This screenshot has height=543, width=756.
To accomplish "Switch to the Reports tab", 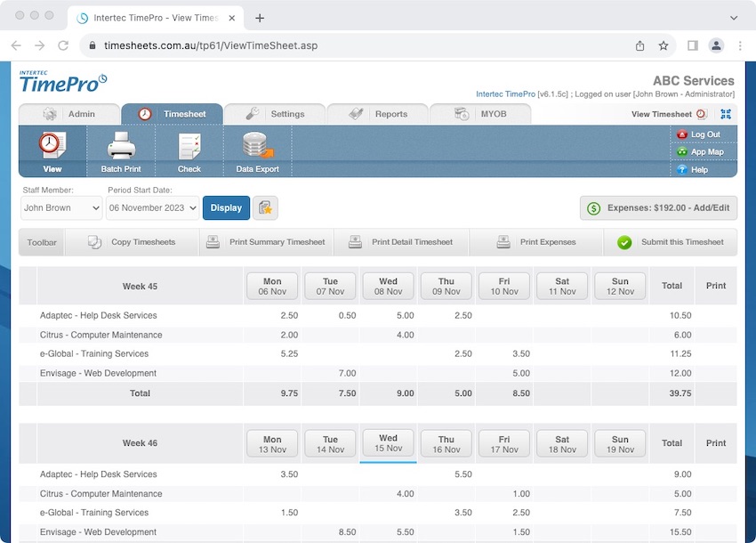I will pos(378,115).
